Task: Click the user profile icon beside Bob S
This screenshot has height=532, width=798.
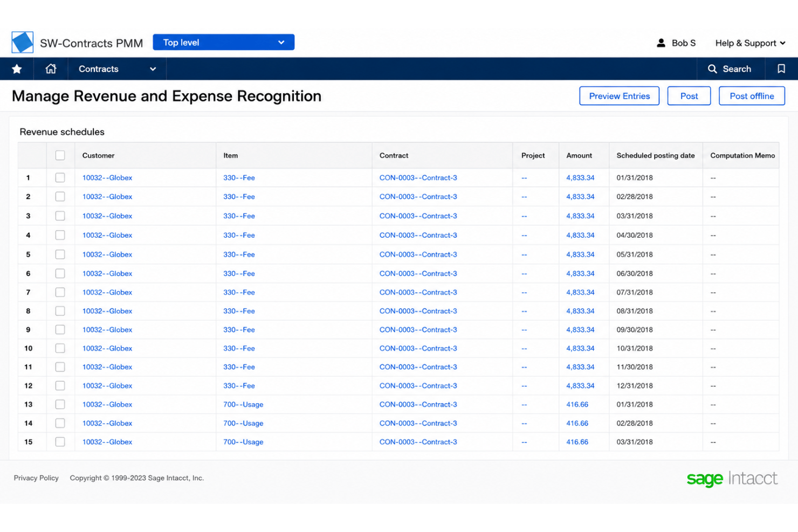Action: tap(661, 43)
